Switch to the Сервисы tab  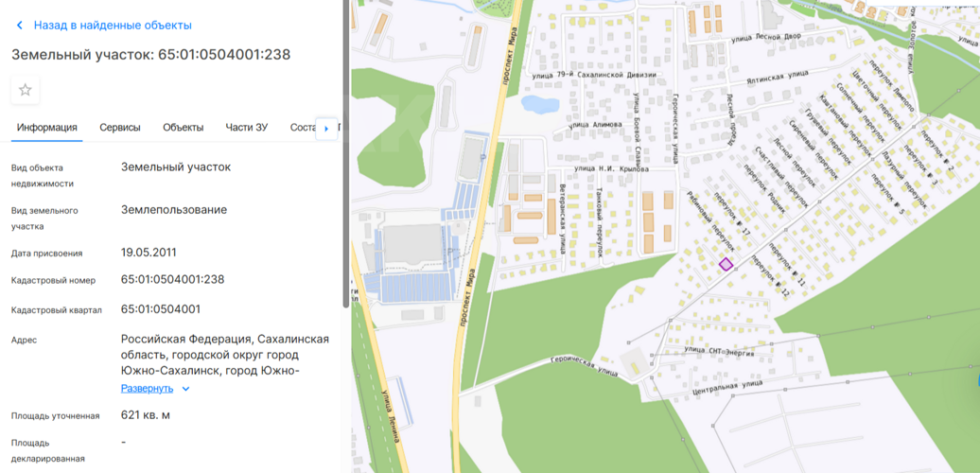pyautogui.click(x=120, y=128)
